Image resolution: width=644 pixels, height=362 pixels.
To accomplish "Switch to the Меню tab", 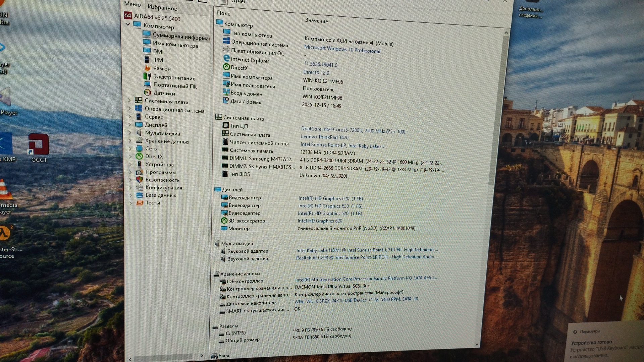I will tap(132, 4).
